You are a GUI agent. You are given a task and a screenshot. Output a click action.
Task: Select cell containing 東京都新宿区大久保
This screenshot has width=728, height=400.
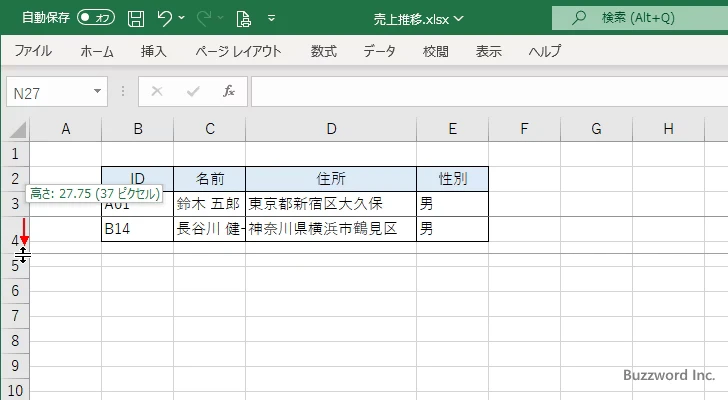[x=331, y=203]
